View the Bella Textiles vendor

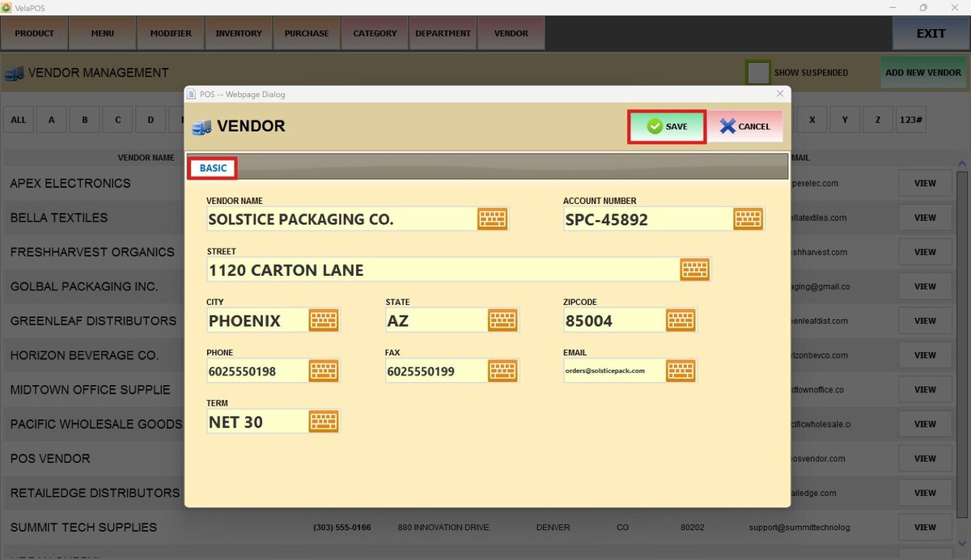[925, 218]
